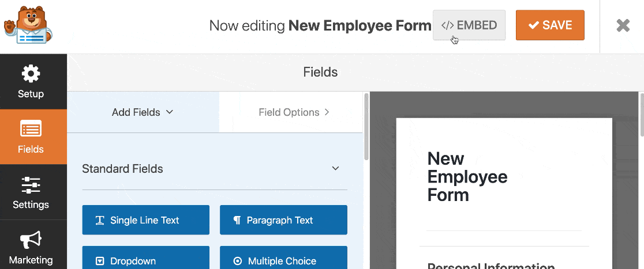Click the Single Line Text field icon
The image size is (644, 269).
pyautogui.click(x=100, y=220)
